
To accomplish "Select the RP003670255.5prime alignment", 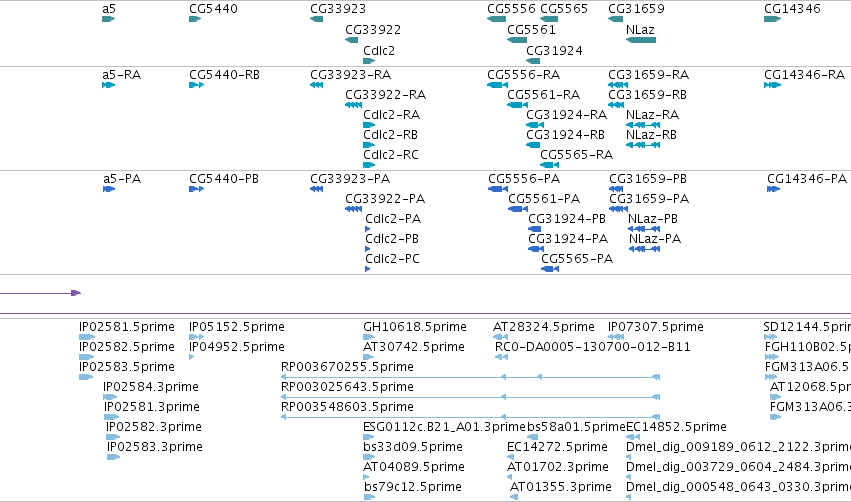I will click(x=470, y=377).
